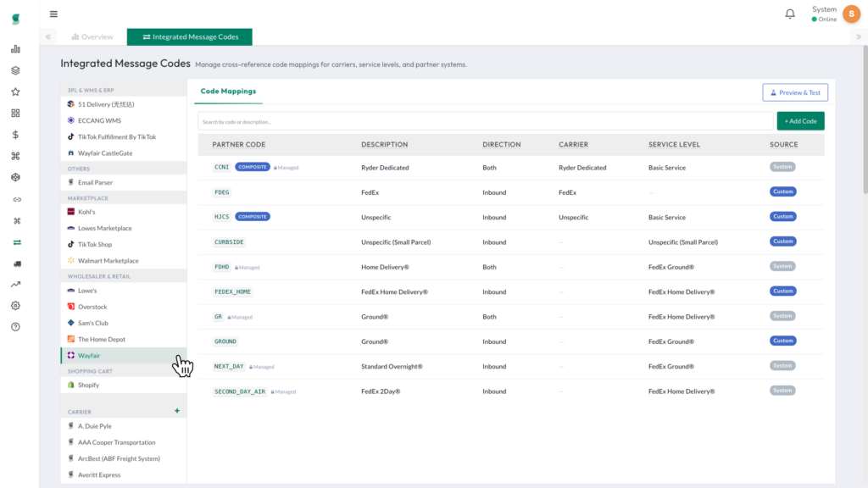Image resolution: width=868 pixels, height=488 pixels.
Task: Click the Partner Code column header
Action: tap(238, 144)
